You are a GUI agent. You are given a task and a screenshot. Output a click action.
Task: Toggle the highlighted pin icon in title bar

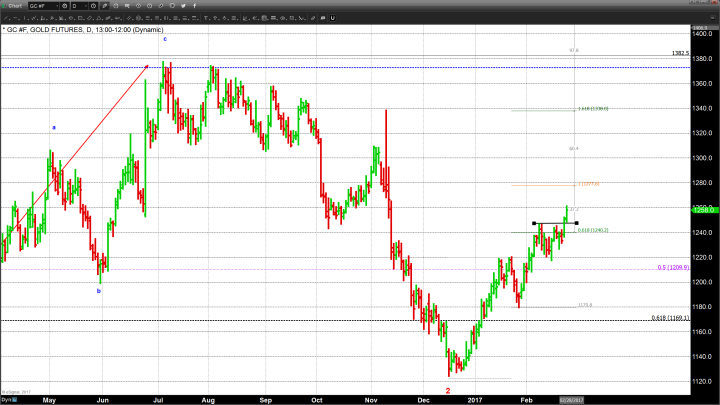(105, 6)
